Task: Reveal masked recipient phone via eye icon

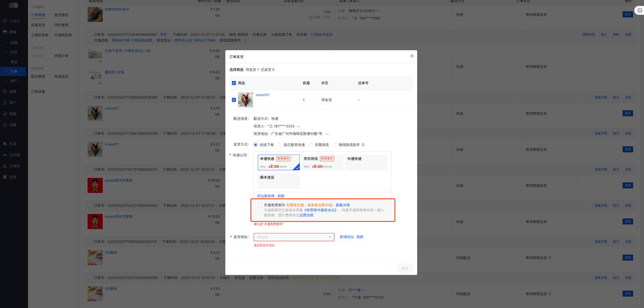Action: coord(298,126)
